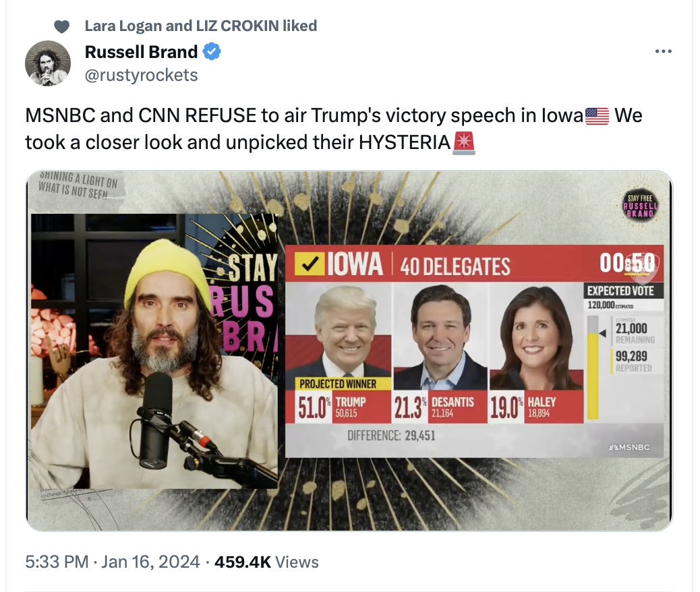Image resolution: width=700 pixels, height=592 pixels.
Task: Click Trump's photo in the results graphic
Action: pyautogui.click(x=345, y=330)
